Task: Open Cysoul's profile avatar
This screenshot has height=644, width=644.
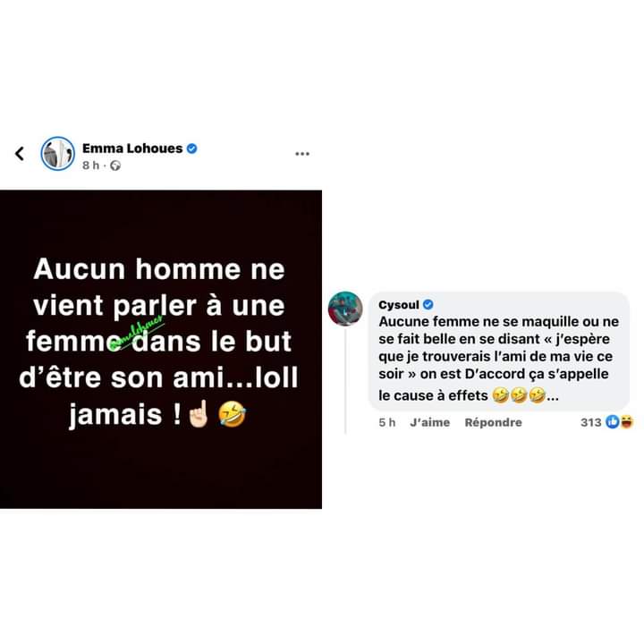Action: click(x=345, y=309)
